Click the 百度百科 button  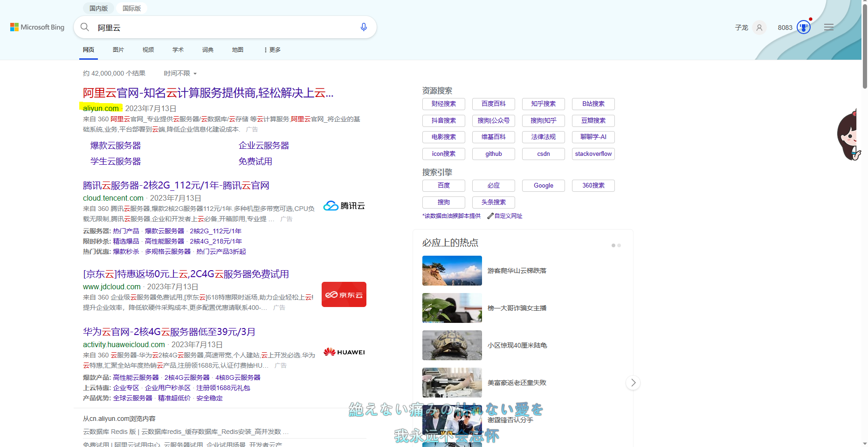(494, 104)
